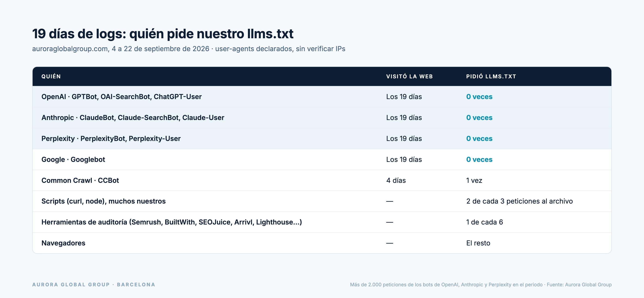
Task: Select the "1 de cada 6" cell
Action: pyautogui.click(x=484, y=222)
